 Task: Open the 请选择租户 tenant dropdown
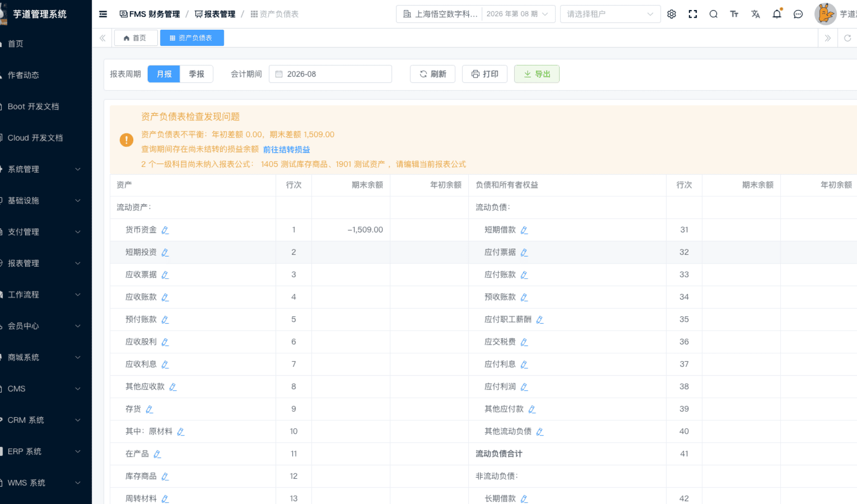[610, 14]
